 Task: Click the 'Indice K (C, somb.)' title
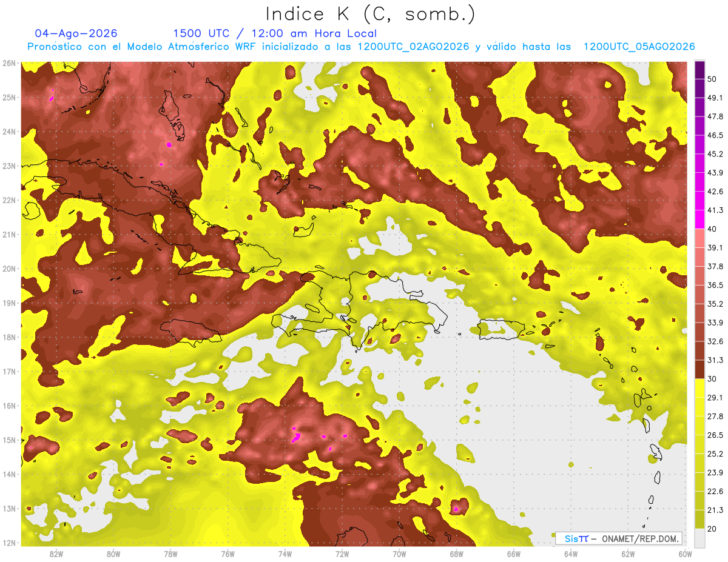(371, 14)
